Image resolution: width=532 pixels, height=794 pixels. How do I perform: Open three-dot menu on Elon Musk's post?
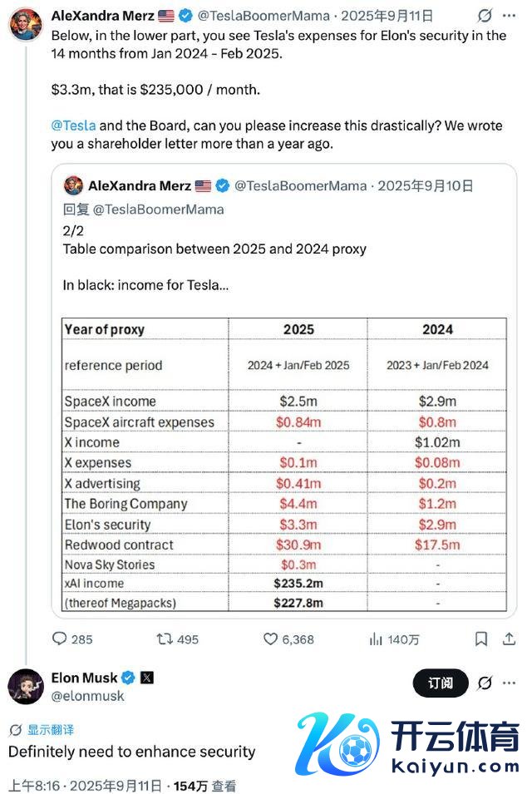click(509, 683)
